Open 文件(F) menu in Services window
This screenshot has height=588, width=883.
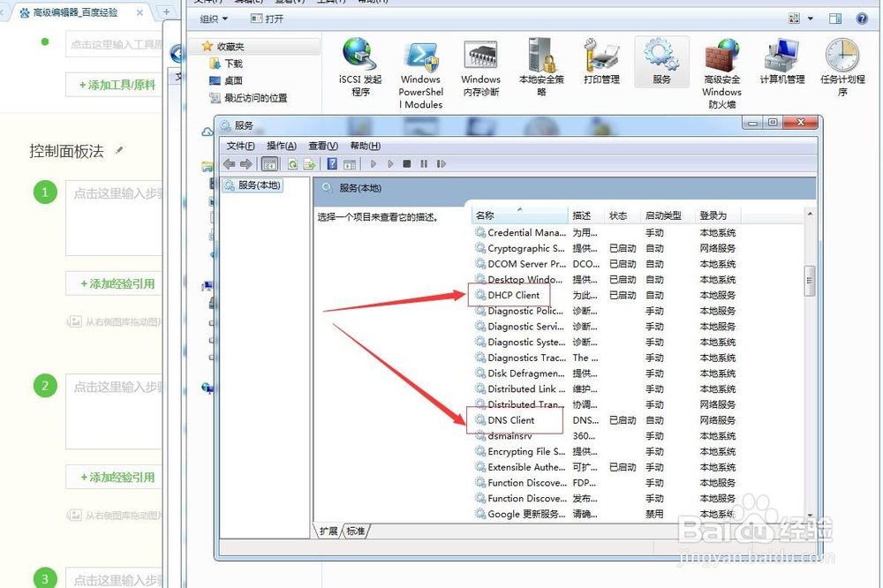coord(240,146)
